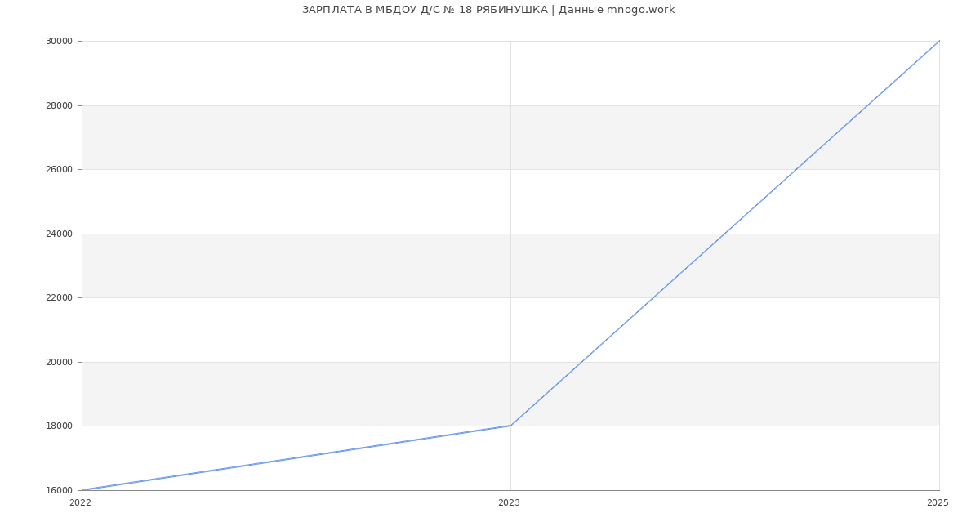980x531 pixels.
Task: Select the 16000 y-axis label
Action: click(59, 490)
